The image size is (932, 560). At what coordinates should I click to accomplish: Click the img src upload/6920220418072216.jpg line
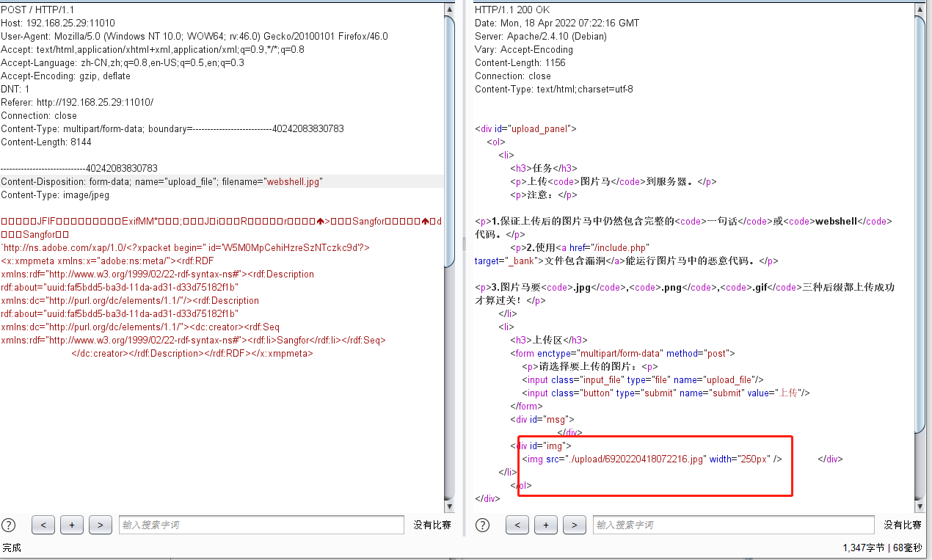click(652, 459)
